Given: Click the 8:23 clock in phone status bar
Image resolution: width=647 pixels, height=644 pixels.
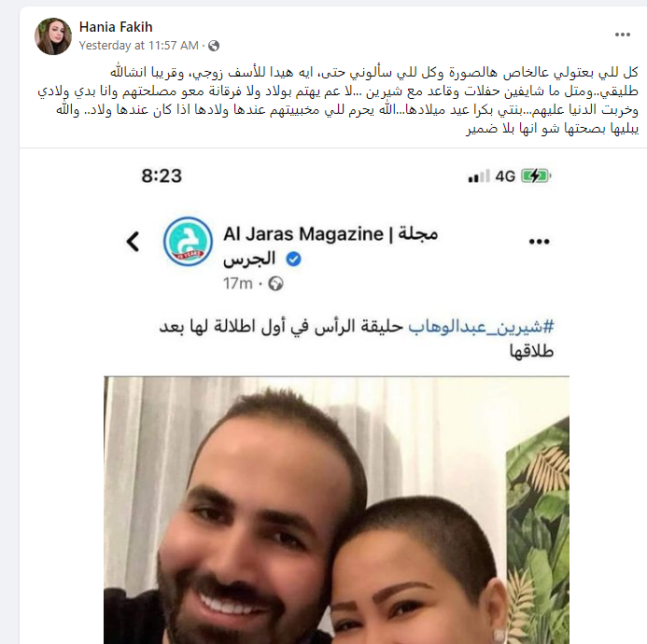Looking at the screenshot, I should coord(162,176).
